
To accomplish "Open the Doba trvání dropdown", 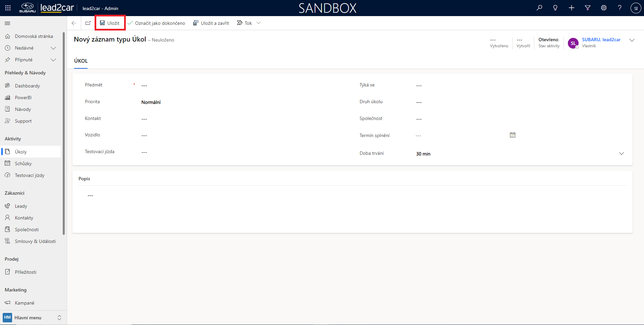I will tap(621, 153).
